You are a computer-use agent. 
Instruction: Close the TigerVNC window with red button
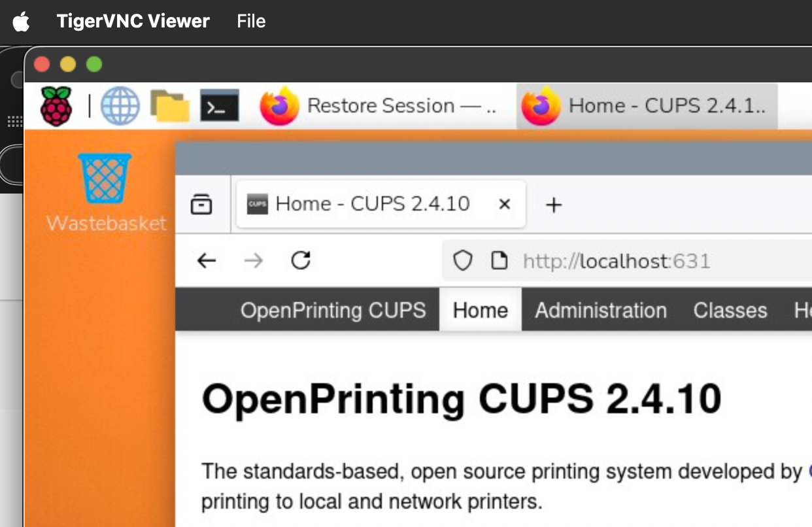(42, 64)
